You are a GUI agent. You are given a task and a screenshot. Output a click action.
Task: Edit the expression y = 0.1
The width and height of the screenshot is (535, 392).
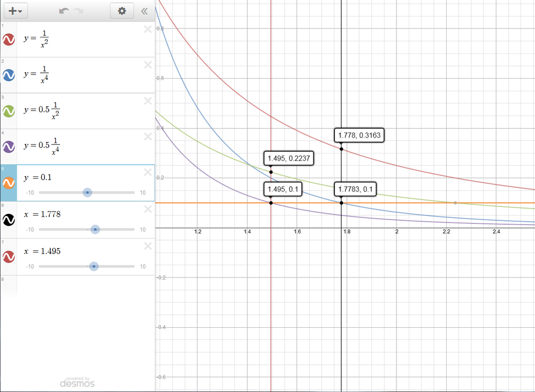coord(37,178)
